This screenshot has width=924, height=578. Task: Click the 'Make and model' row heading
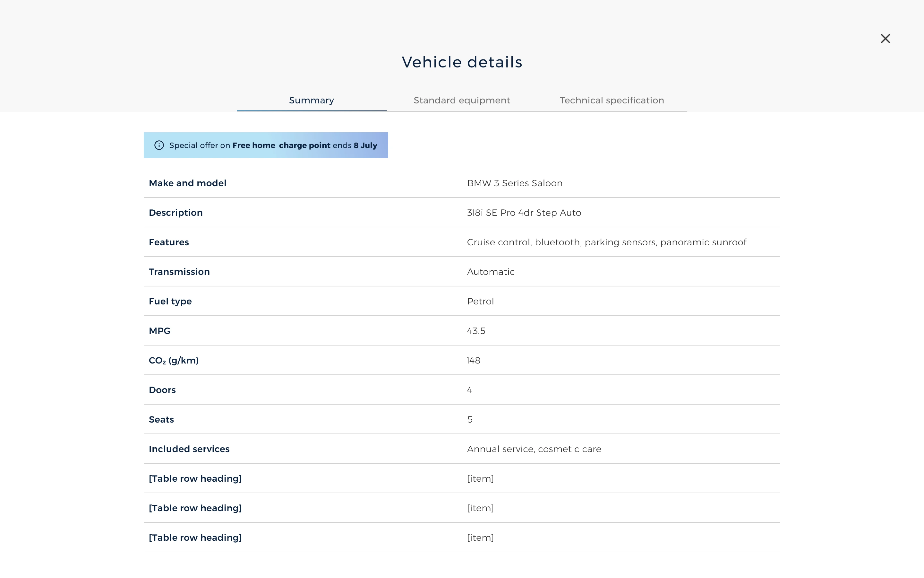187,183
